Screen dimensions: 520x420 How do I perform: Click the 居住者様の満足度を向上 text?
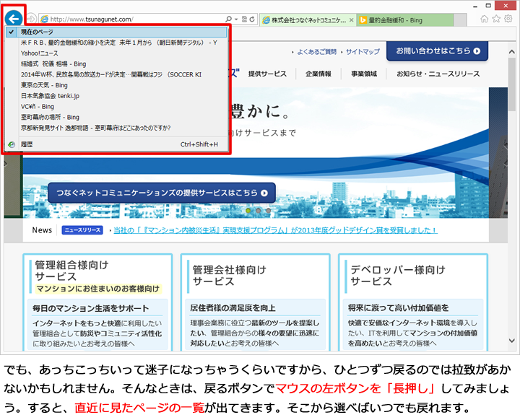pos(233,308)
